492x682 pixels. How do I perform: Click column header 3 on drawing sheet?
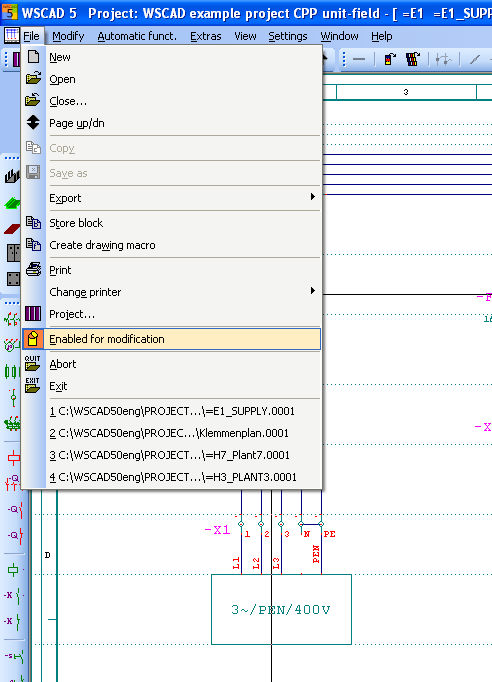coord(406,92)
